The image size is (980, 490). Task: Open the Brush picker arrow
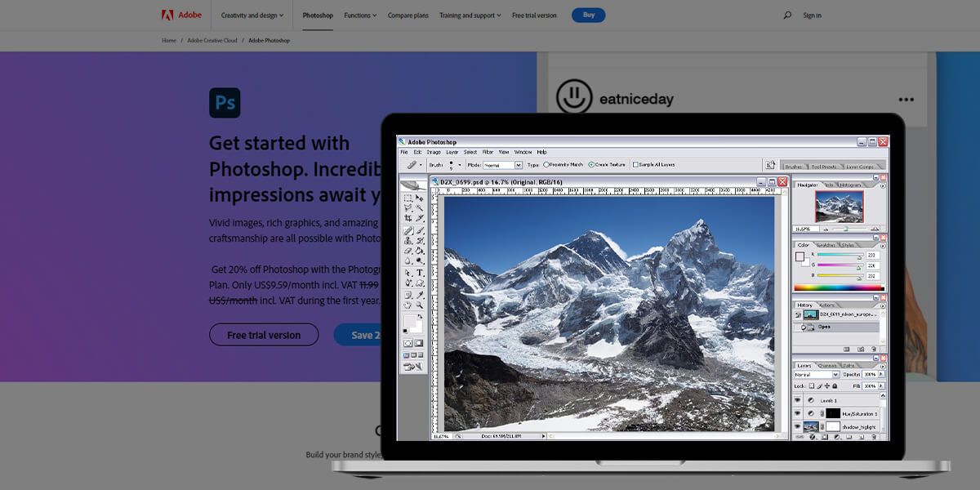(459, 165)
